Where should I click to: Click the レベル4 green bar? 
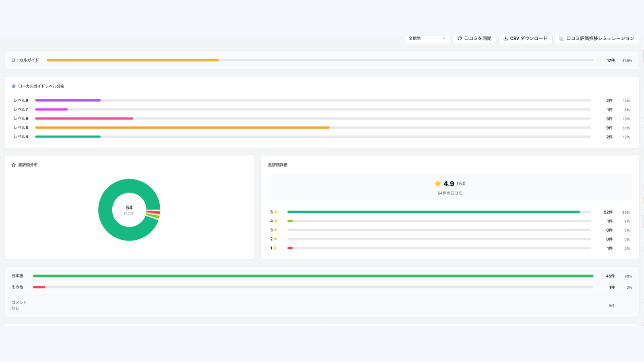[68, 137]
